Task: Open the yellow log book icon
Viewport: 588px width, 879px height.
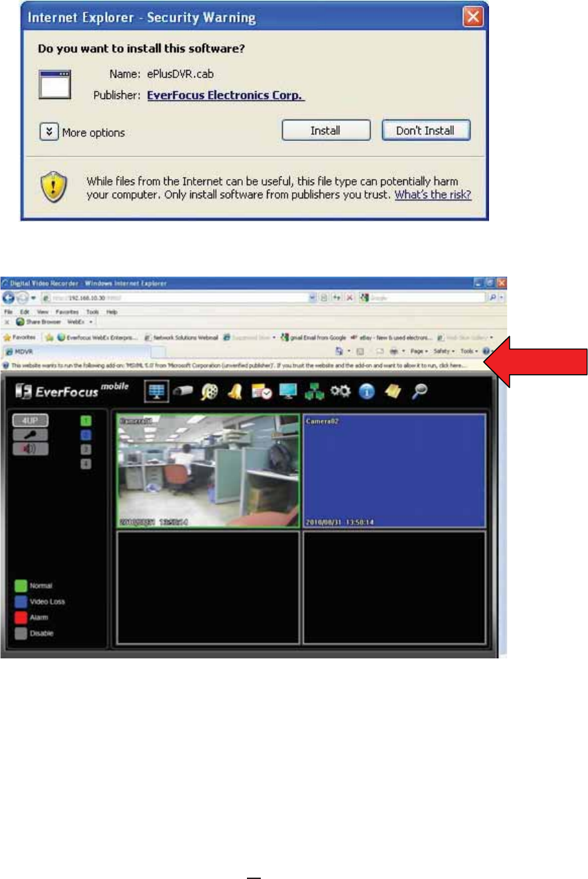Action: (x=392, y=392)
